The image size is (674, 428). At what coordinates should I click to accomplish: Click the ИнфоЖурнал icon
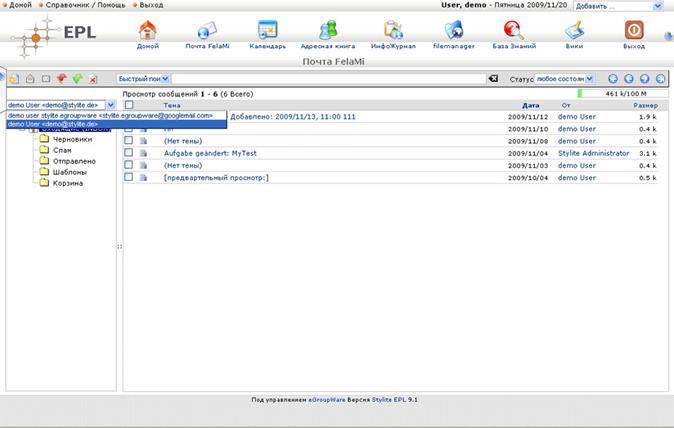[392, 31]
